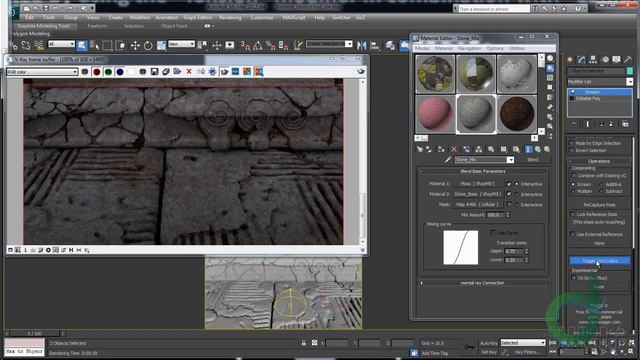The width and height of the screenshot is (640, 360).
Task: Click the Display command panel tab
Action: pyautogui.click(x=616, y=60)
